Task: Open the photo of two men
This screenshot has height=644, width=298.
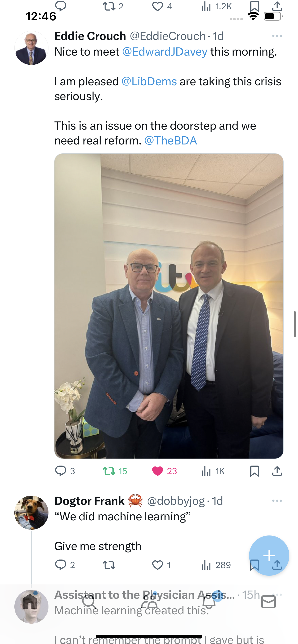Action: tap(169, 306)
